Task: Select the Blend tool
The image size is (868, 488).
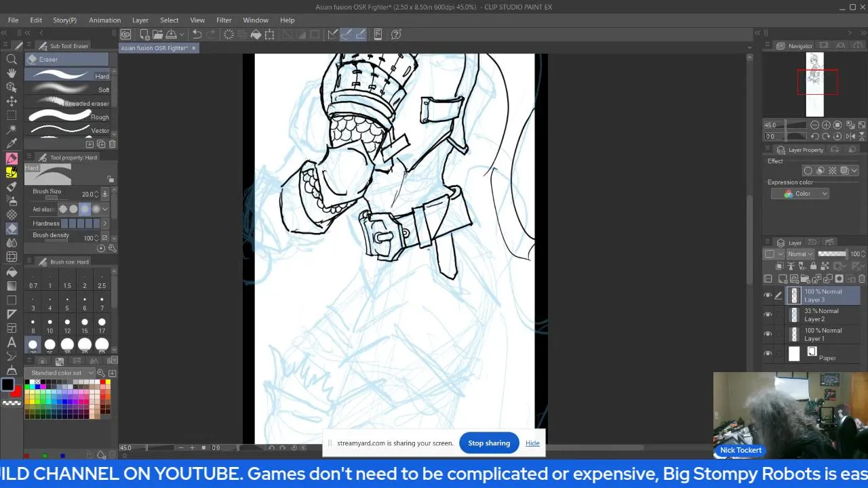Action: [12, 243]
